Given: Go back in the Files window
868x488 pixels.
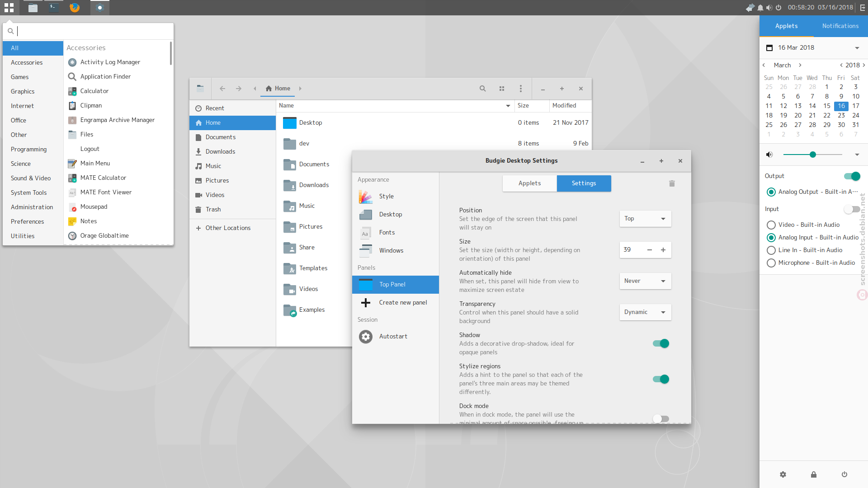Looking at the screenshot, I should point(222,89).
